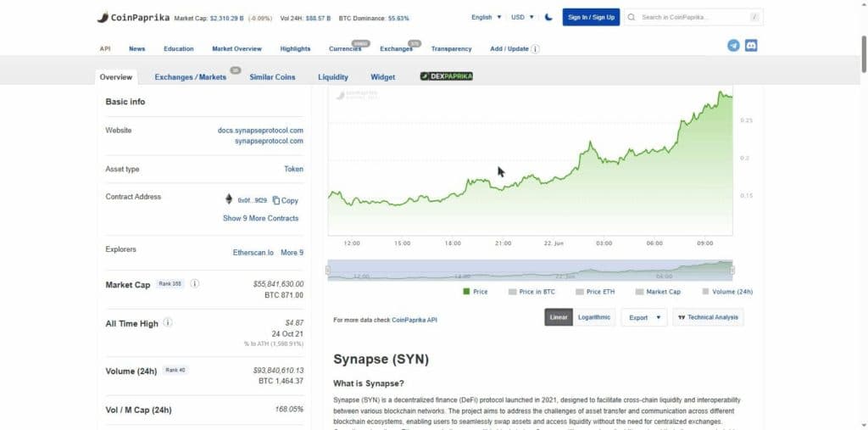This screenshot has width=868, height=430.
Task: Open the Education menu item
Action: coord(179,48)
